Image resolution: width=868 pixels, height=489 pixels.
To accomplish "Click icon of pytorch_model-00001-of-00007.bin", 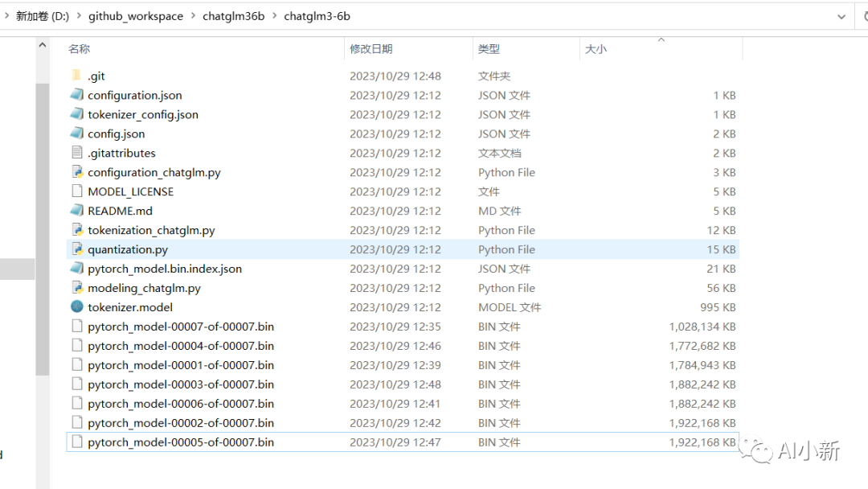I will coord(77,364).
